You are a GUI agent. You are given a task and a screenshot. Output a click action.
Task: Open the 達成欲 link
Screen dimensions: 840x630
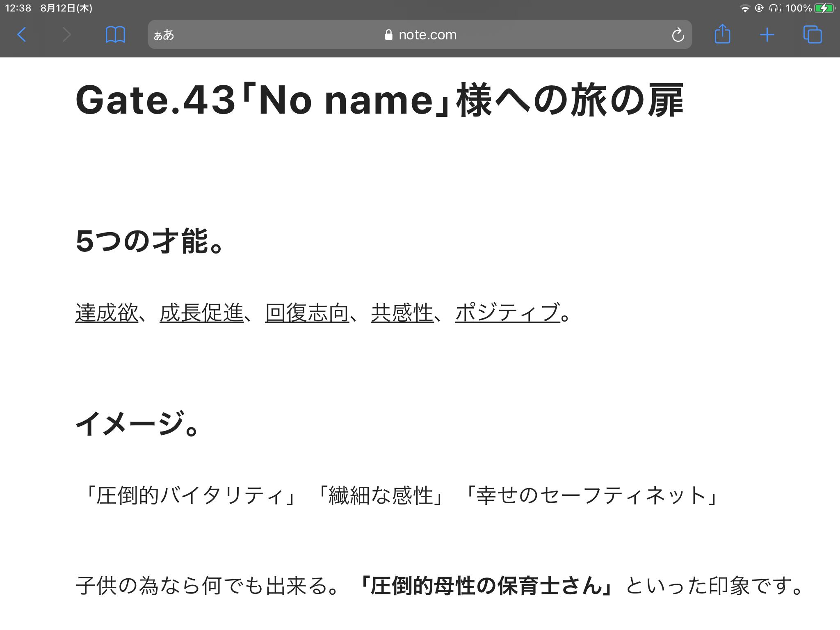click(x=107, y=313)
